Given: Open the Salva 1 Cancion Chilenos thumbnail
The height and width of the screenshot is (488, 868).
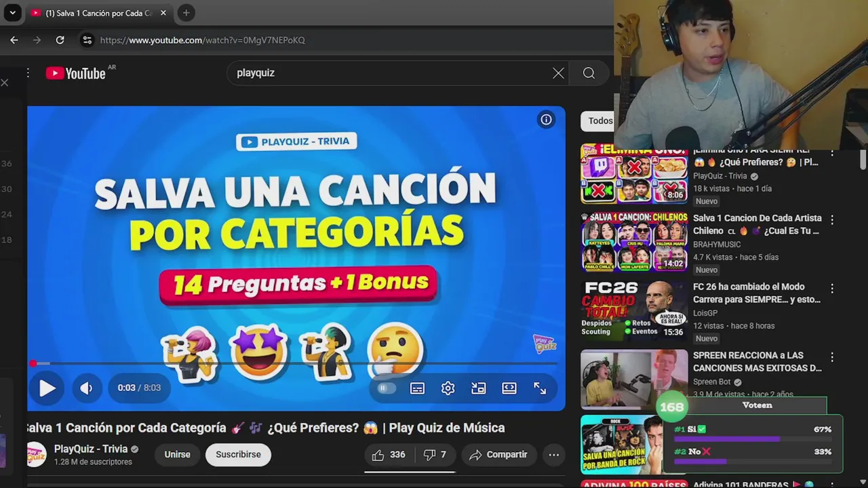Looking at the screenshot, I should [634, 242].
